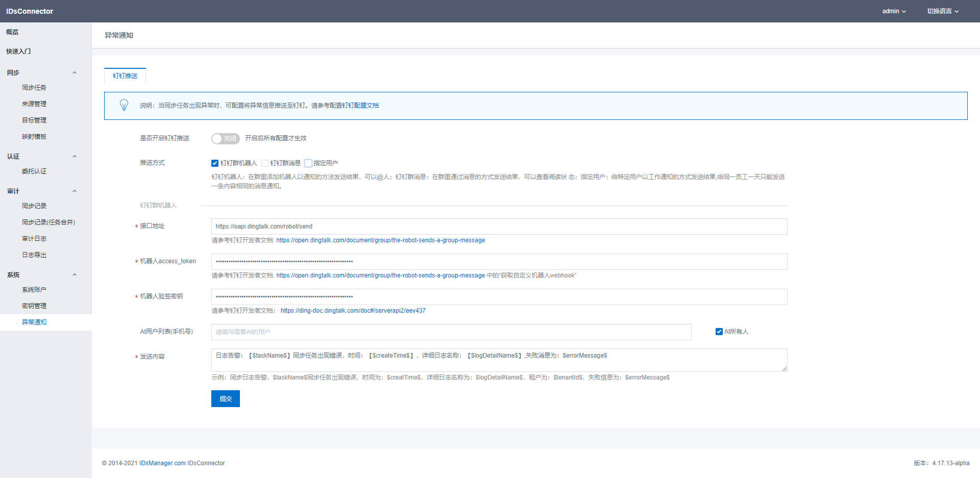Check the 钉钉群消息 checkbox

pyautogui.click(x=265, y=163)
